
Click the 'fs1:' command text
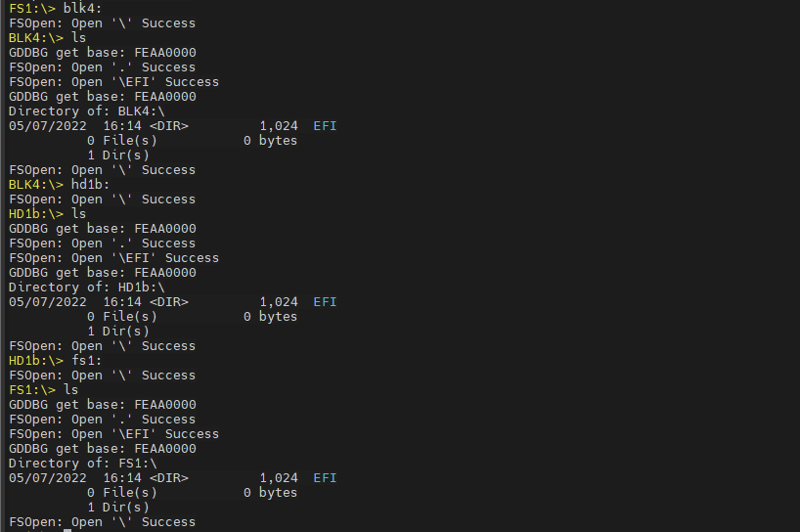coord(87,361)
